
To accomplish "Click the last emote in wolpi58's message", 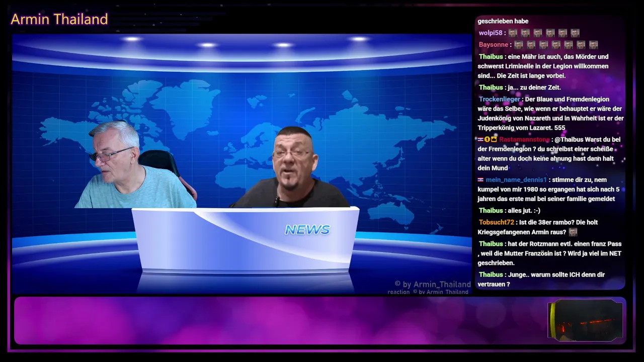I will pyautogui.click(x=575, y=33).
